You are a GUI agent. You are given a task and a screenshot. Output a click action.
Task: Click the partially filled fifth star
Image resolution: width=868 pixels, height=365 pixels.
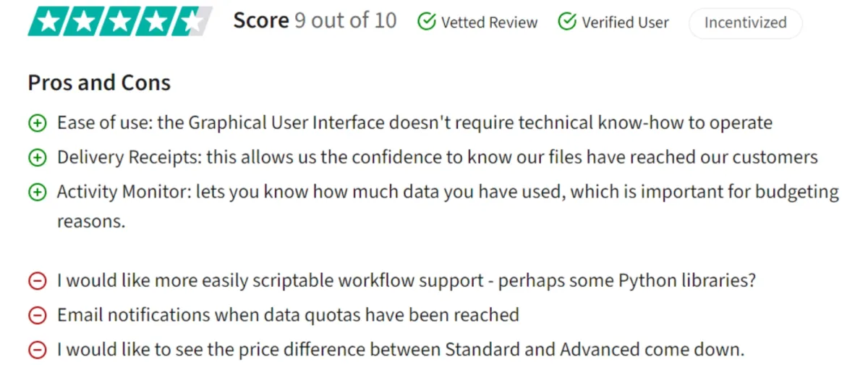click(x=193, y=21)
